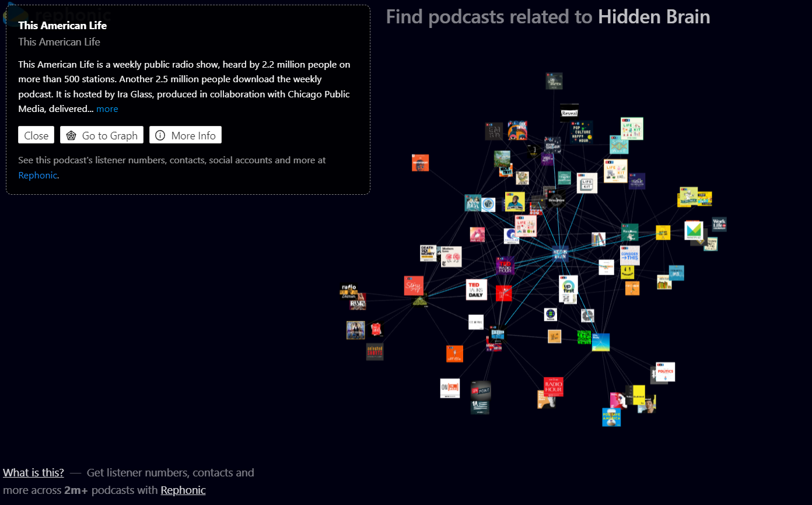Select the red Story podcast node

pyautogui.click(x=414, y=286)
